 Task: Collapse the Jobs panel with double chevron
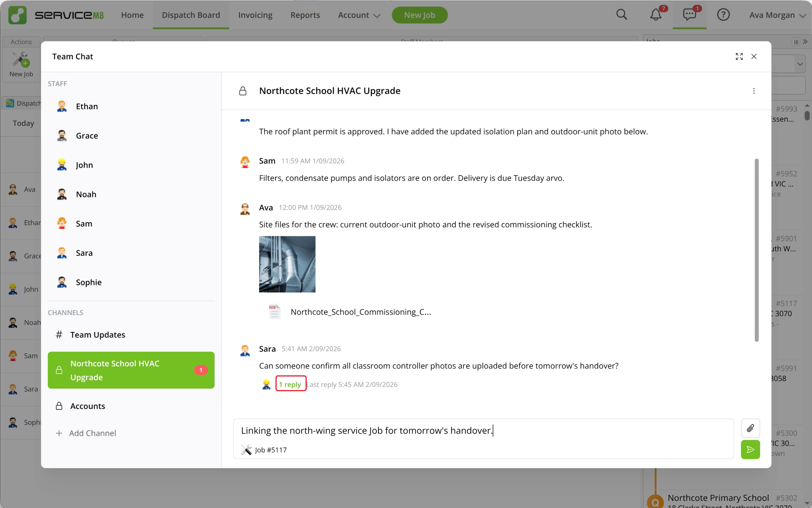[805, 42]
